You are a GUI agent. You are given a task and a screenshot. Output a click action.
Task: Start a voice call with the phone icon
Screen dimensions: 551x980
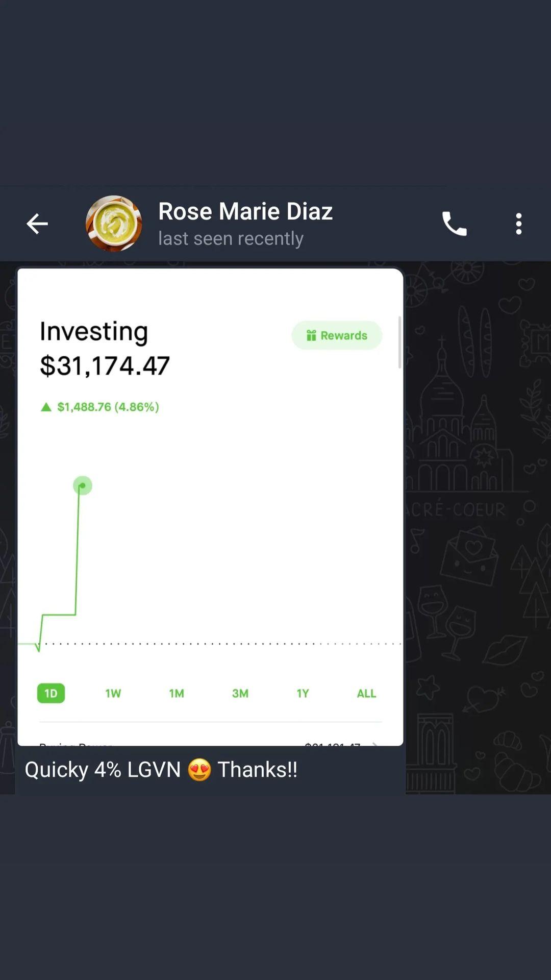tap(454, 224)
